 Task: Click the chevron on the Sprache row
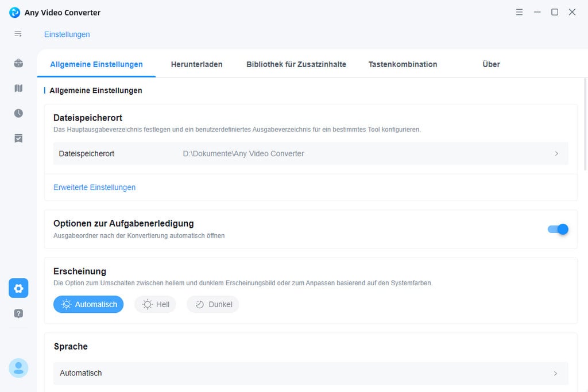coord(555,373)
